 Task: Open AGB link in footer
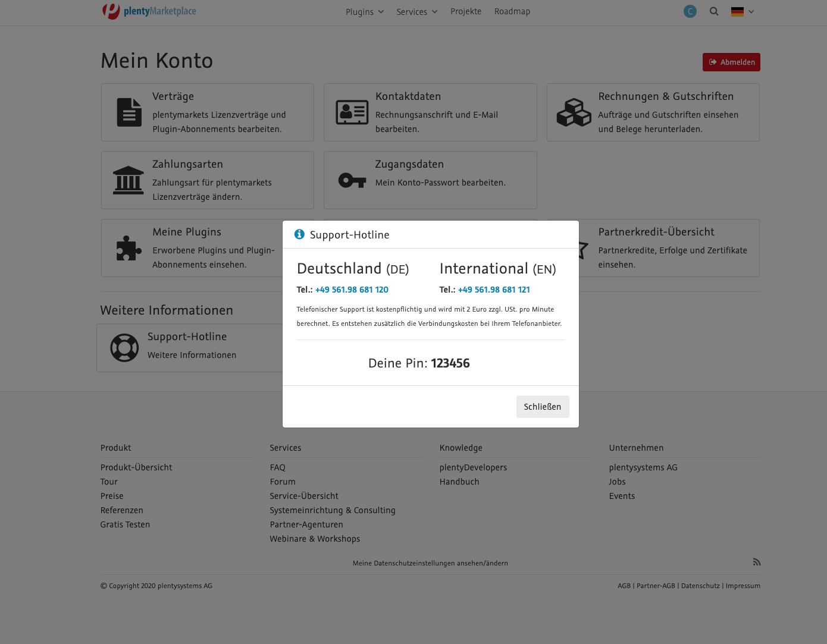click(624, 586)
